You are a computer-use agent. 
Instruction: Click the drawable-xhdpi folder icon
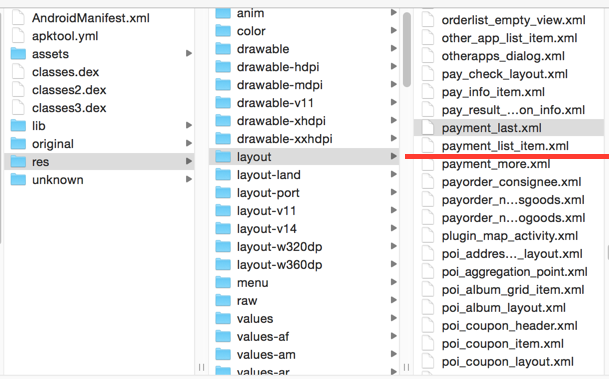point(223,121)
